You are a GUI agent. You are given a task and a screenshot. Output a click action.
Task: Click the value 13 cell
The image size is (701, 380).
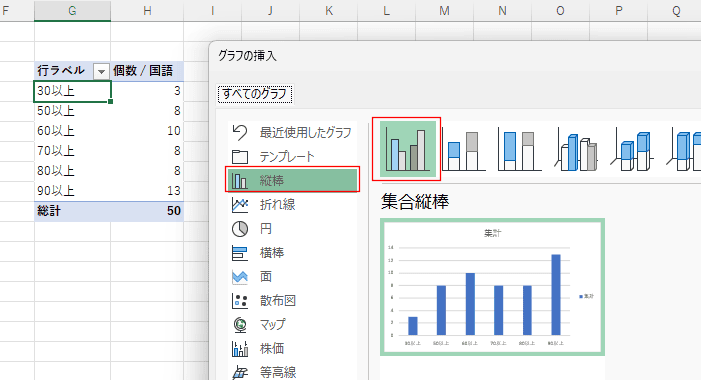[147, 191]
